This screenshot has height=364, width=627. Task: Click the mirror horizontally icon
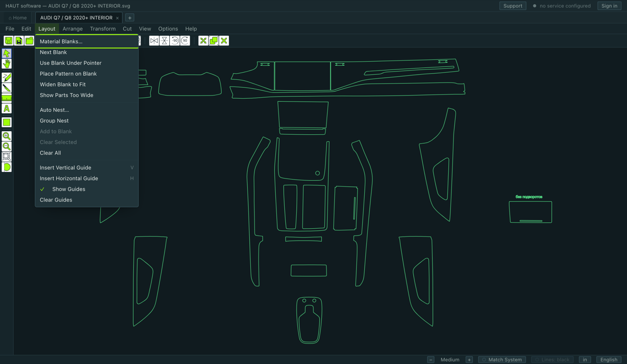coord(154,41)
